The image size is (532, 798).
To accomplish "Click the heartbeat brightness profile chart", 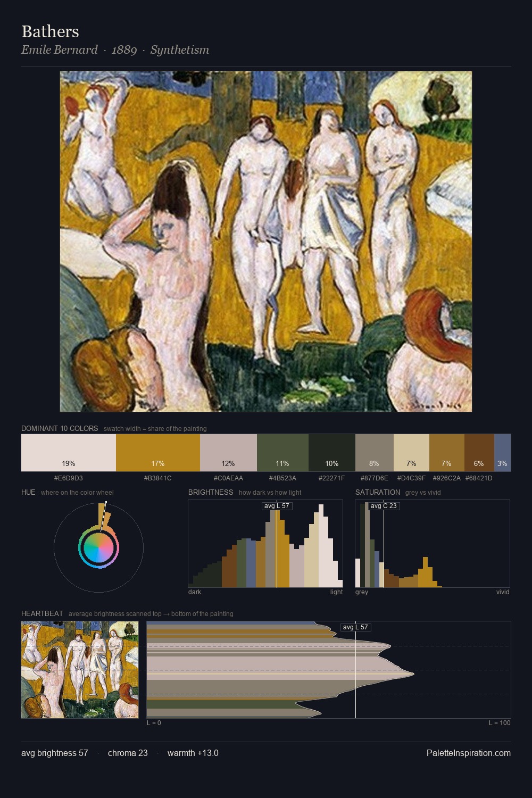I will (329, 670).
